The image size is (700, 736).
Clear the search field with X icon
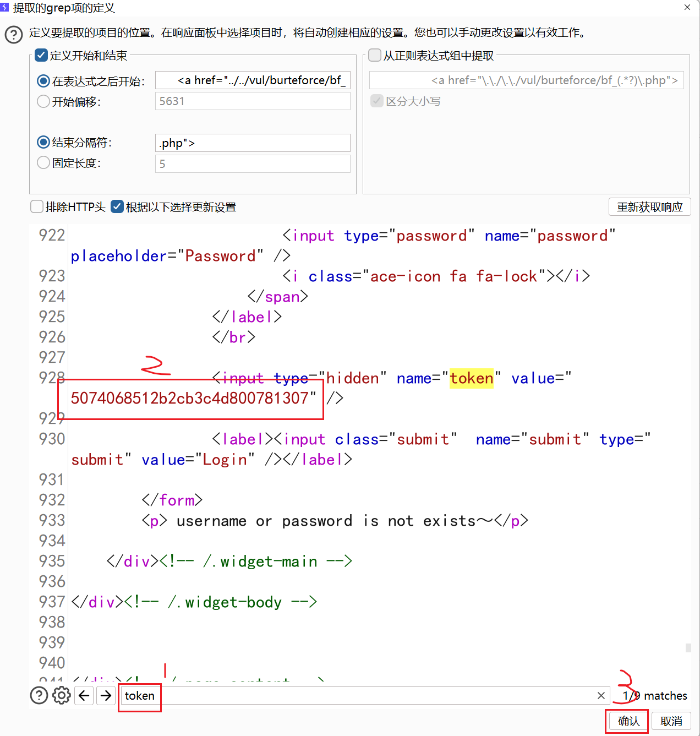point(601,696)
